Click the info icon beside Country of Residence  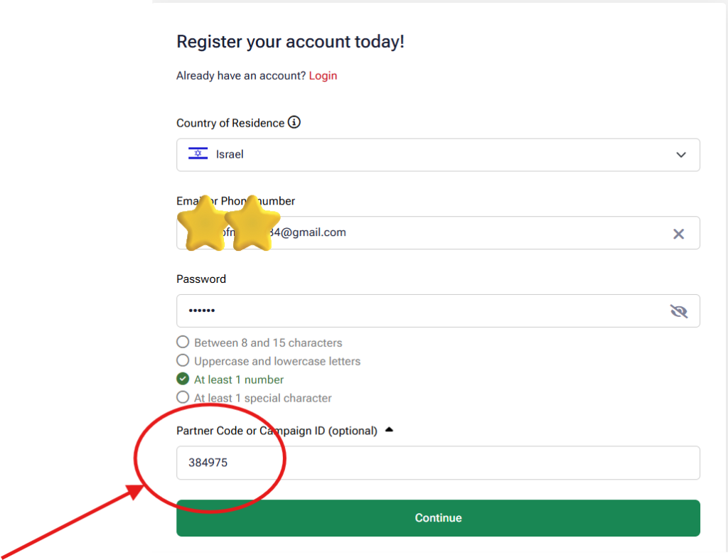pos(296,122)
